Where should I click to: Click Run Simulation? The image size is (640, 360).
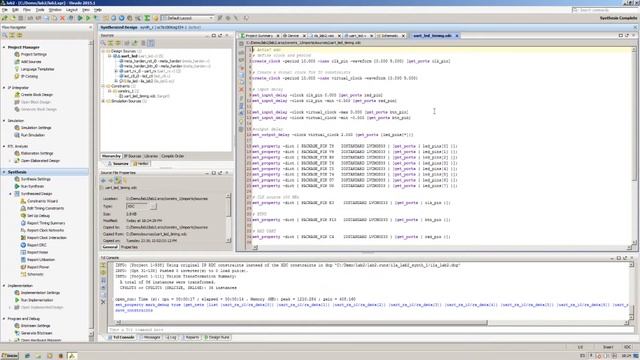[x=33, y=135]
